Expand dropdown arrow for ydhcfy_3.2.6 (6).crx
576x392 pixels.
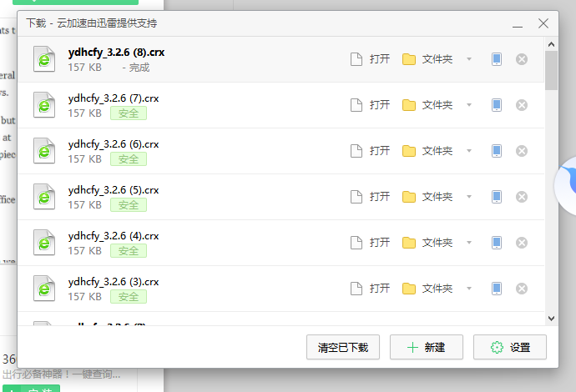pyautogui.click(x=469, y=151)
